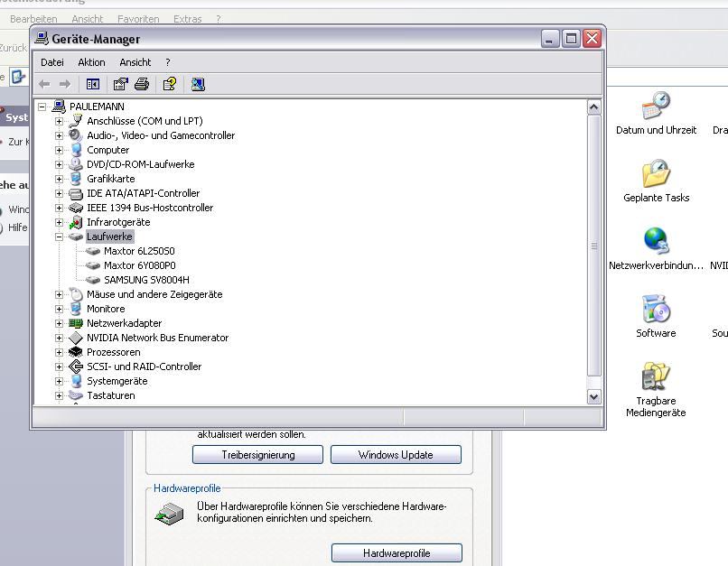Open Netzwerkverbindungen globe icon
This screenshot has width=728, height=566.
pos(656,241)
